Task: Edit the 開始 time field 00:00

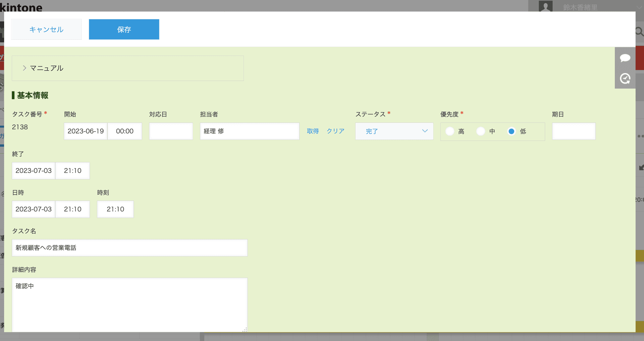Action: pyautogui.click(x=125, y=131)
